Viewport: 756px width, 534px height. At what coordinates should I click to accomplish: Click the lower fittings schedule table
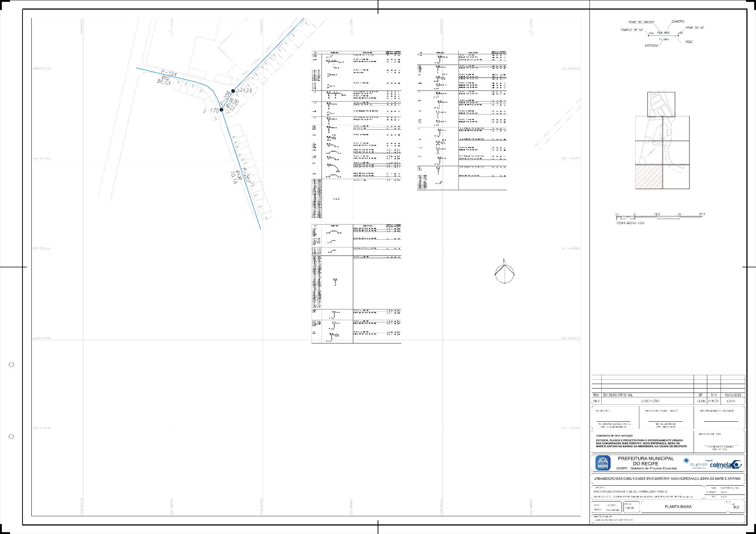tap(356, 284)
